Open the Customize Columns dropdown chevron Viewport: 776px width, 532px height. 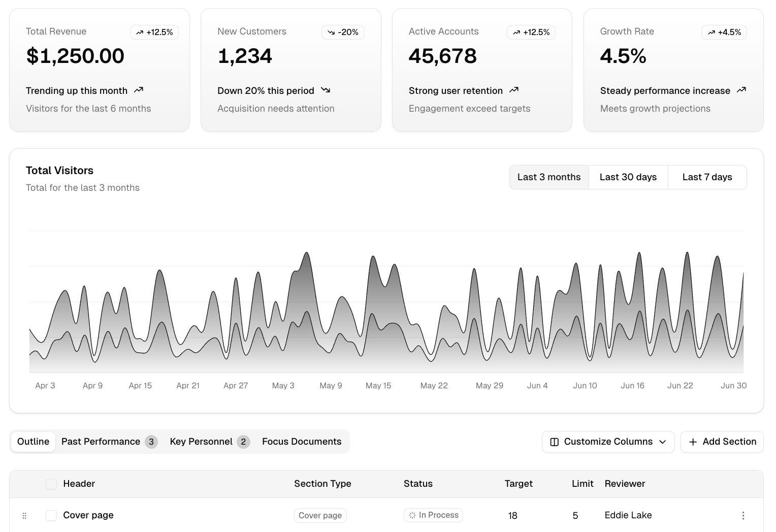tap(663, 442)
